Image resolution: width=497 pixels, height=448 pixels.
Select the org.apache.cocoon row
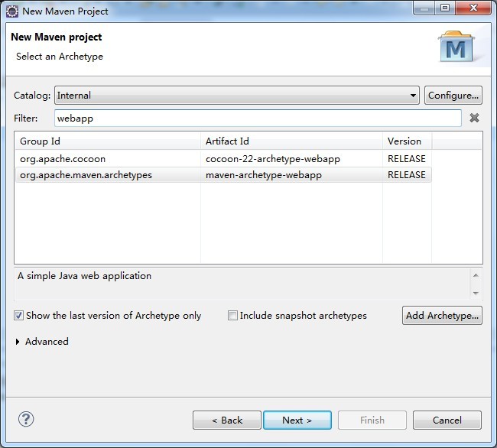[223, 159]
